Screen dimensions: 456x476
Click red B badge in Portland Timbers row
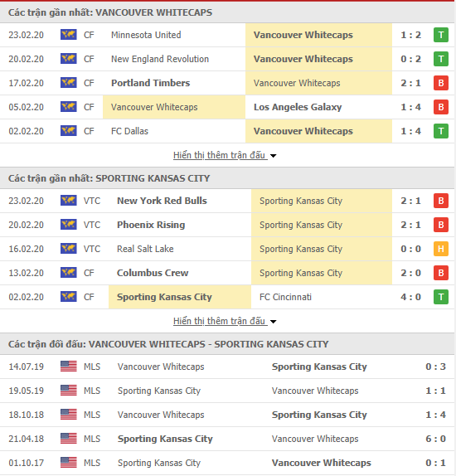point(441,83)
